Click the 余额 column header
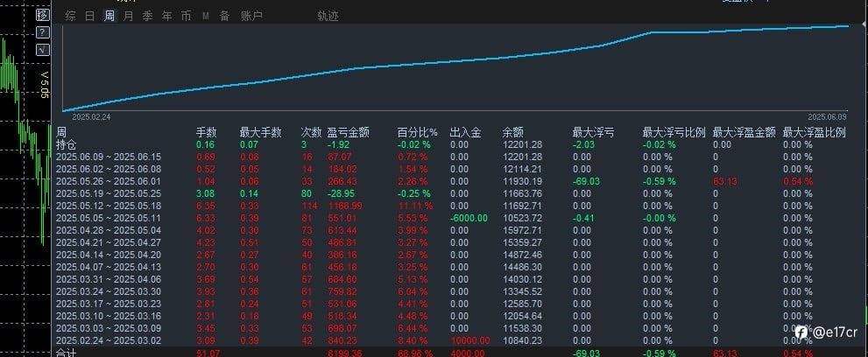 click(512, 133)
